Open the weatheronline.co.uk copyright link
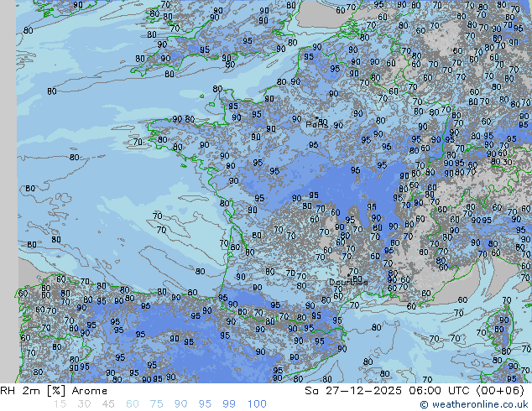The image size is (532, 411). coord(474,404)
